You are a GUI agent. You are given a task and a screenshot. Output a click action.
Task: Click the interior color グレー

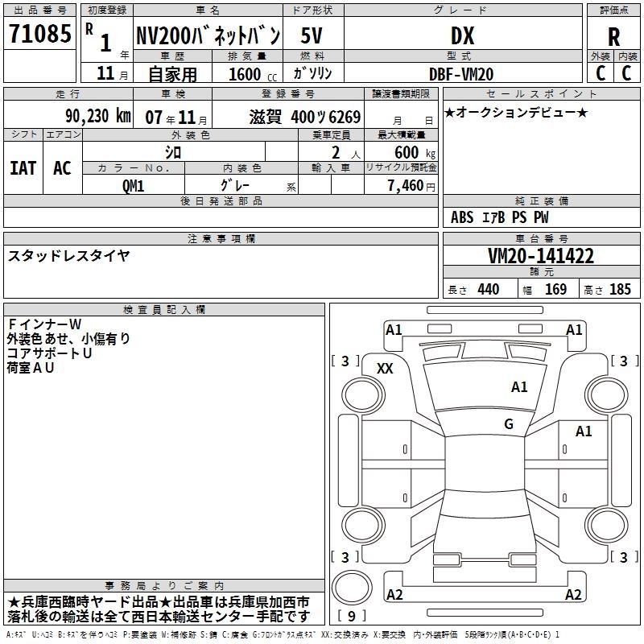pos(235,185)
